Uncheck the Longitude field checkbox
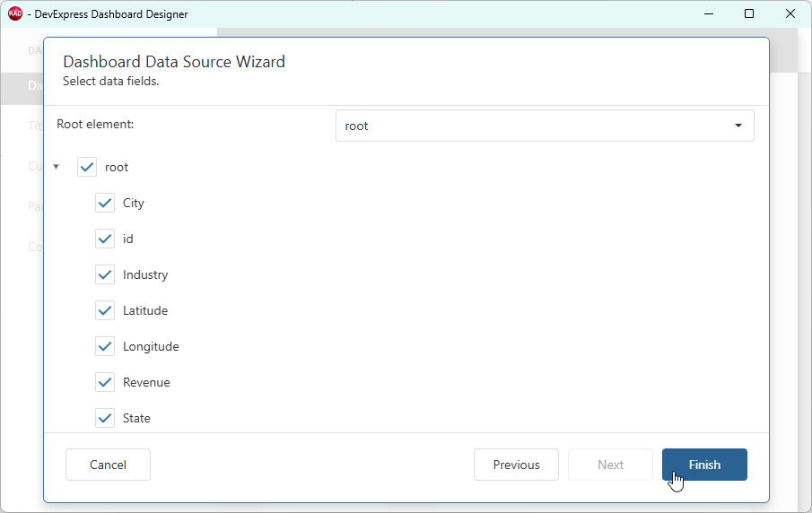The image size is (812, 513). (x=105, y=346)
